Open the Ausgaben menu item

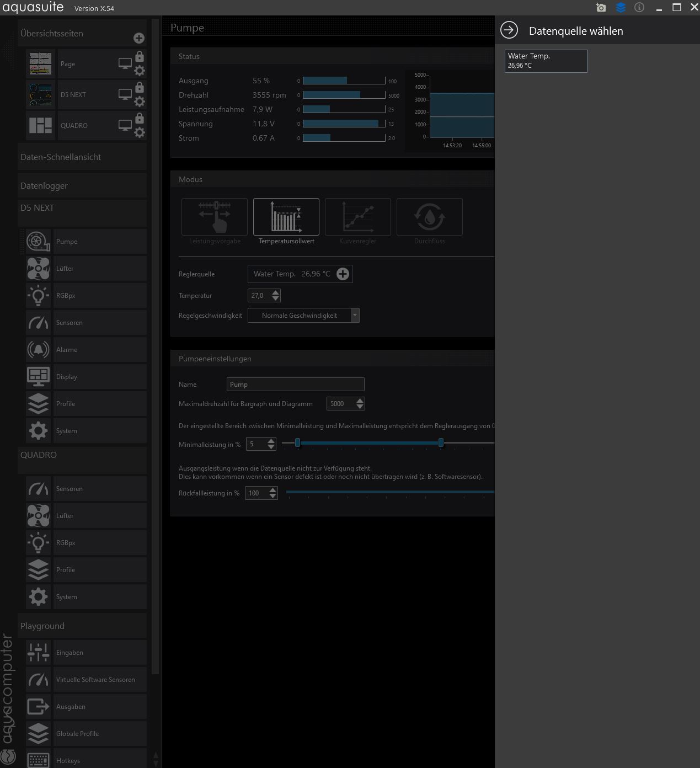(x=100, y=707)
